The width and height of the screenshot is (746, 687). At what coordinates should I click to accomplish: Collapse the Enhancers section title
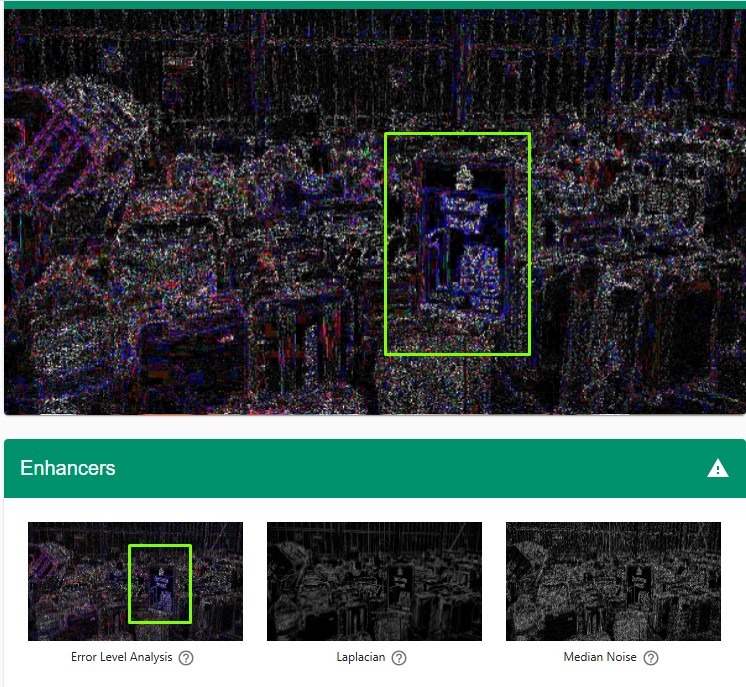pyautogui.click(x=68, y=468)
